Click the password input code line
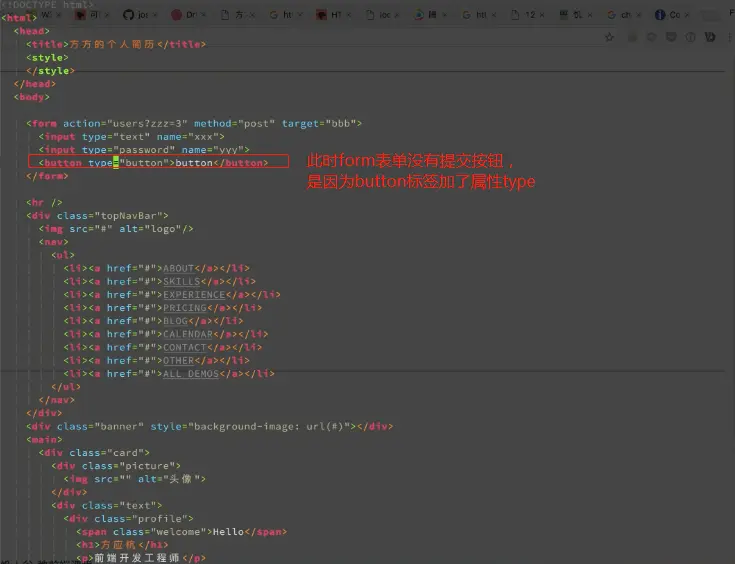 (144, 150)
